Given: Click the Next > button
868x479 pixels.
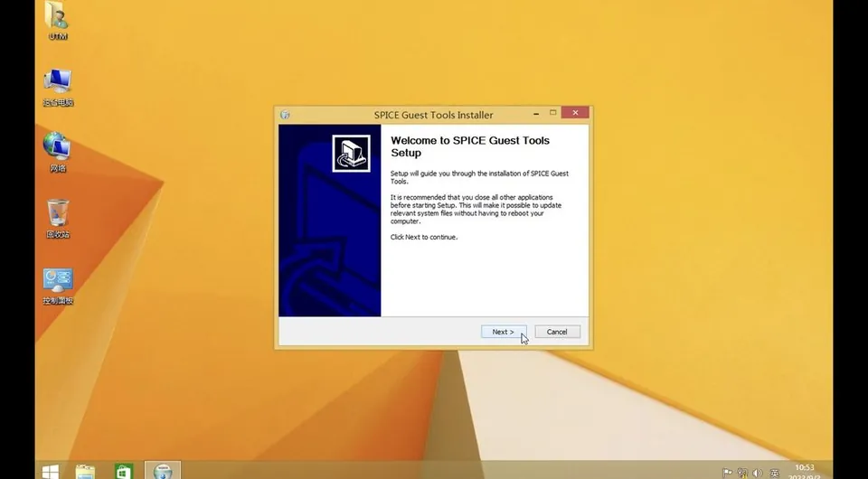Looking at the screenshot, I should [504, 332].
